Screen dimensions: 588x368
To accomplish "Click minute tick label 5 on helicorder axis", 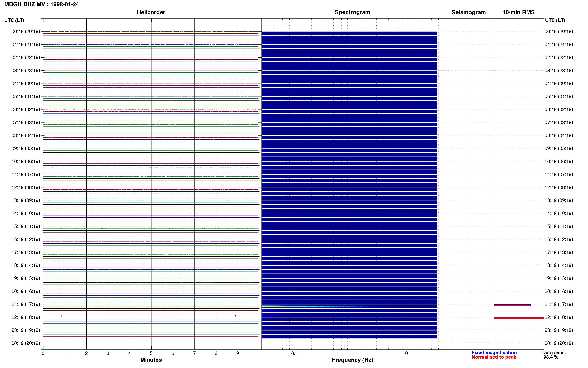I will click(151, 353).
